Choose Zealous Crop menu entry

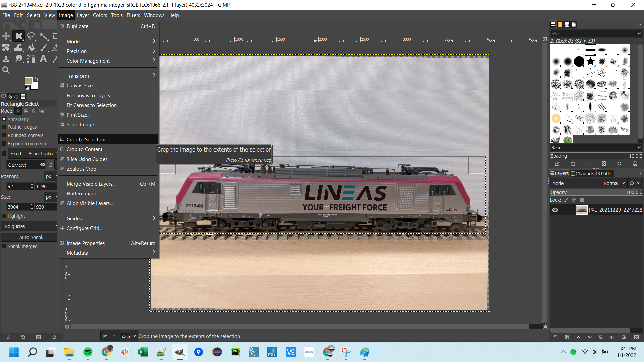(x=108, y=169)
